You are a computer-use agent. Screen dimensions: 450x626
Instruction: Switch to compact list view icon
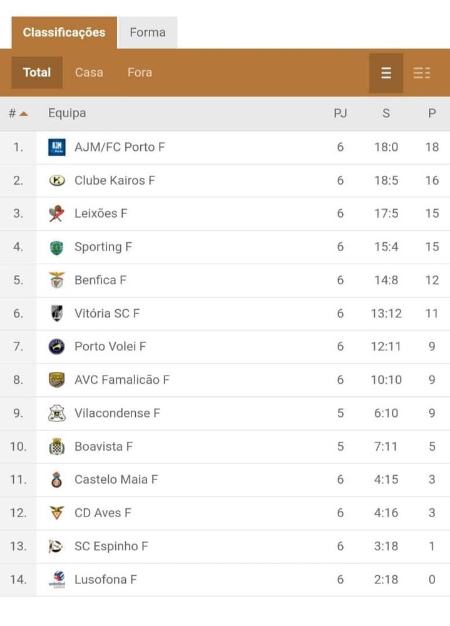(x=386, y=73)
